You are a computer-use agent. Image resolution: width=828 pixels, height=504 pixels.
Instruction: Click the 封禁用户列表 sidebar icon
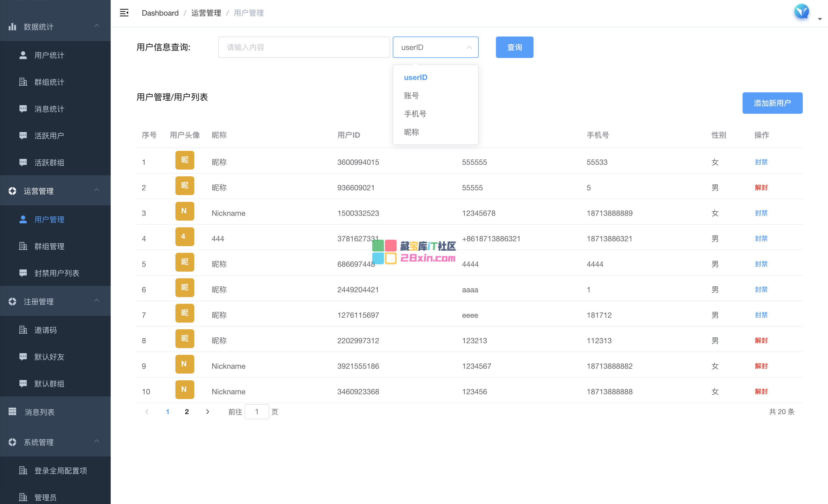pyautogui.click(x=23, y=273)
